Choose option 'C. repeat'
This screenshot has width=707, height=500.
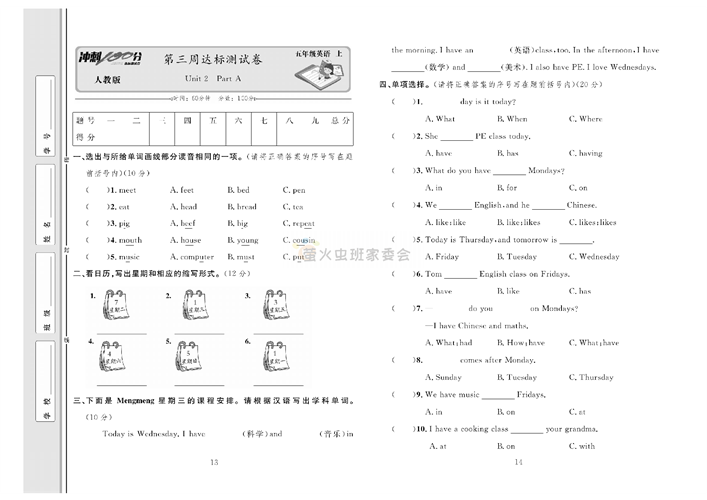(x=298, y=224)
